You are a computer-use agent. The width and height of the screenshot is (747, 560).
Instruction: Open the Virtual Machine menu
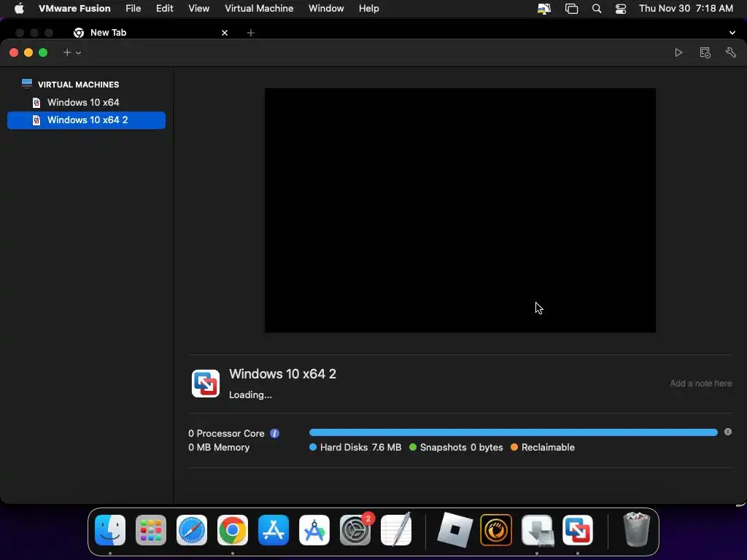coord(259,8)
